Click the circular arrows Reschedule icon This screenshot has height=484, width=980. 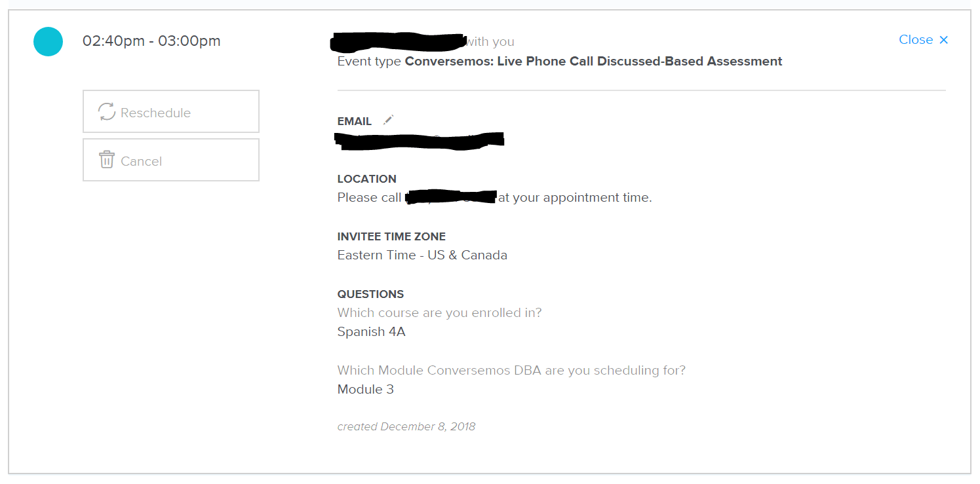tap(107, 112)
